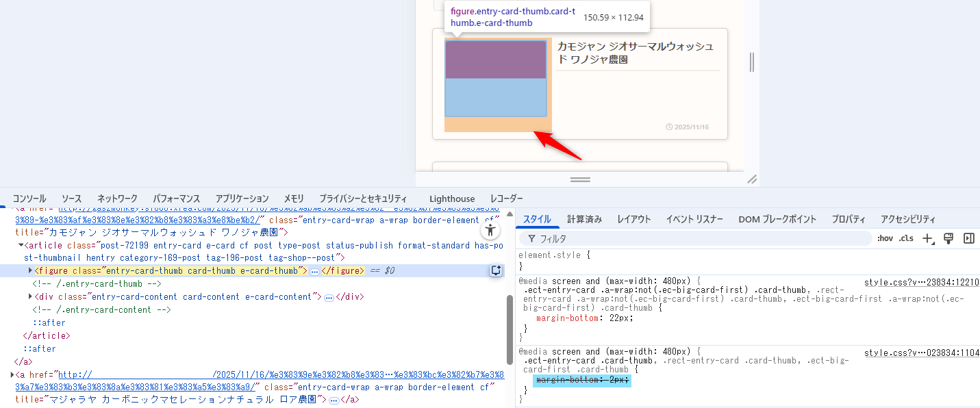Click the viewport right-edge resize handle
This screenshot has width=980, height=408.
click(x=752, y=62)
